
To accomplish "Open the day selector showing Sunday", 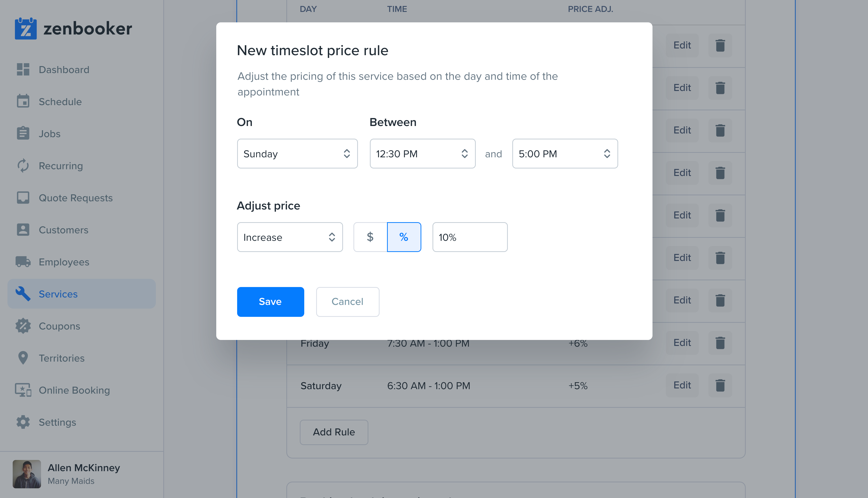I will 297,154.
